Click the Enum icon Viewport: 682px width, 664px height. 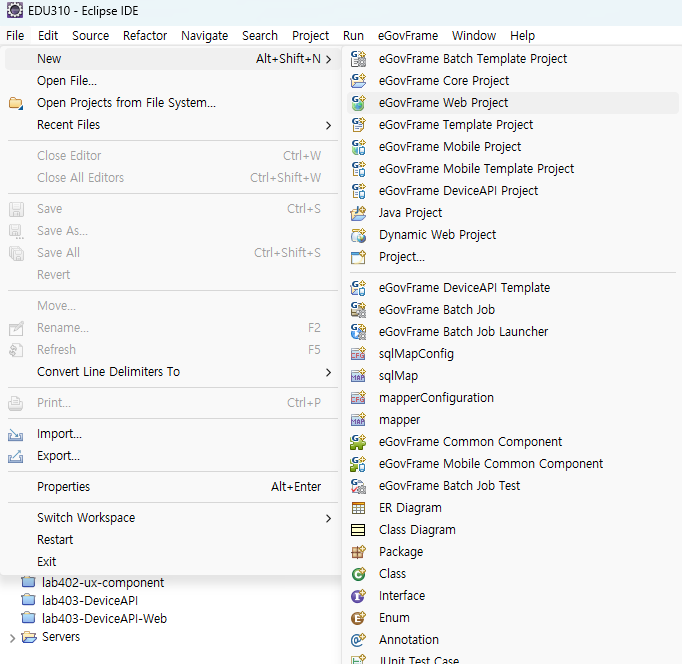(358, 618)
